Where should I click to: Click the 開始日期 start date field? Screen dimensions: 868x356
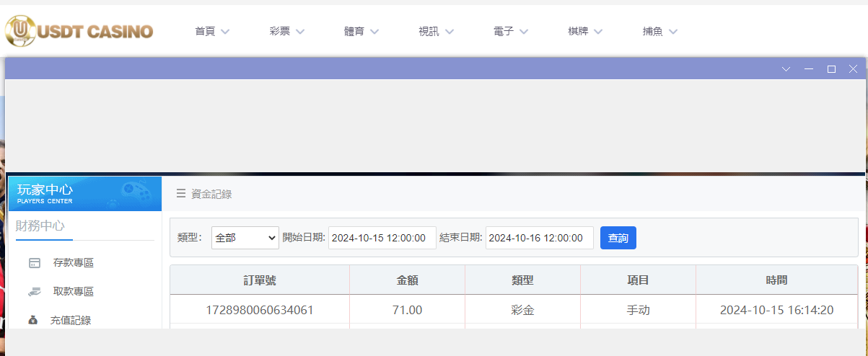[382, 238]
